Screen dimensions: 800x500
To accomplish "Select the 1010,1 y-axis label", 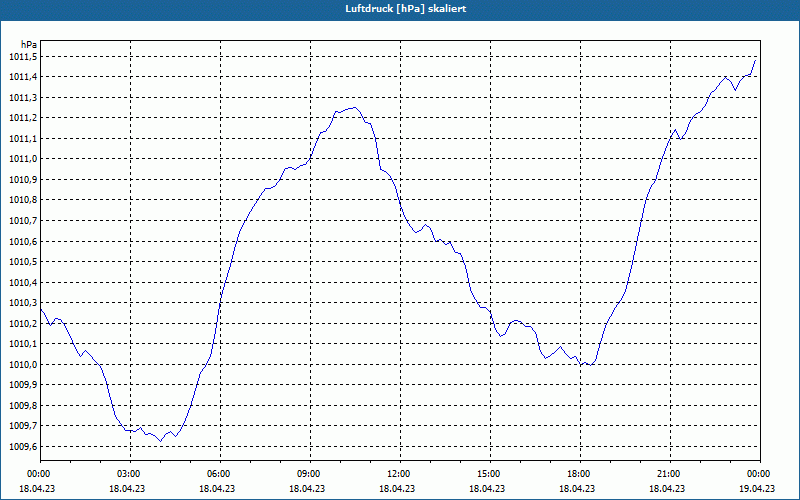I will click(23, 344).
